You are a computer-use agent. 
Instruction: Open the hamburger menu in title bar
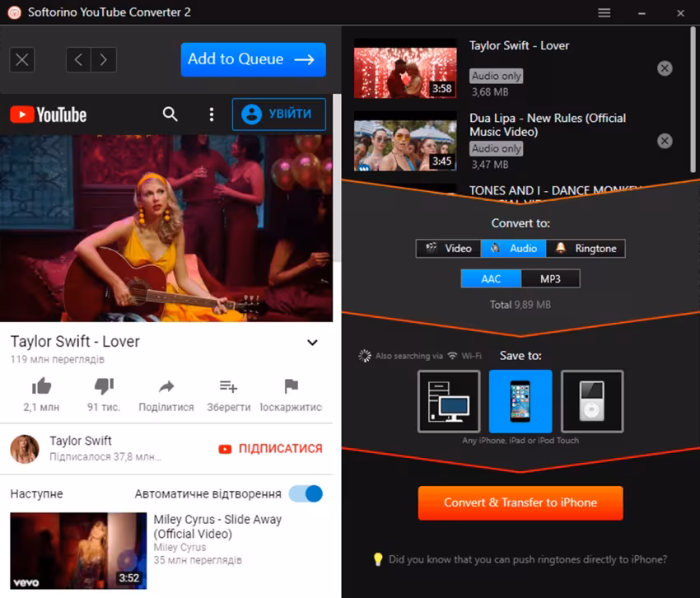click(x=604, y=12)
